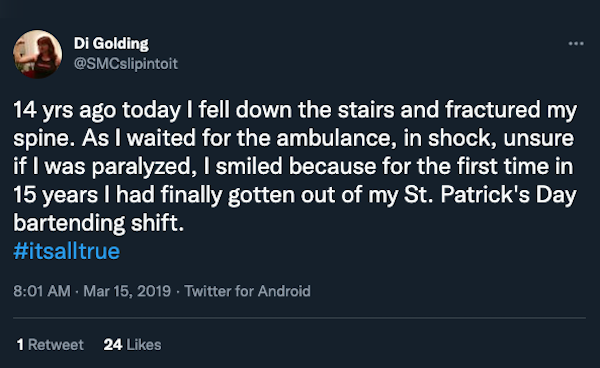Open the 8:01 AM timestamp

click(42, 291)
